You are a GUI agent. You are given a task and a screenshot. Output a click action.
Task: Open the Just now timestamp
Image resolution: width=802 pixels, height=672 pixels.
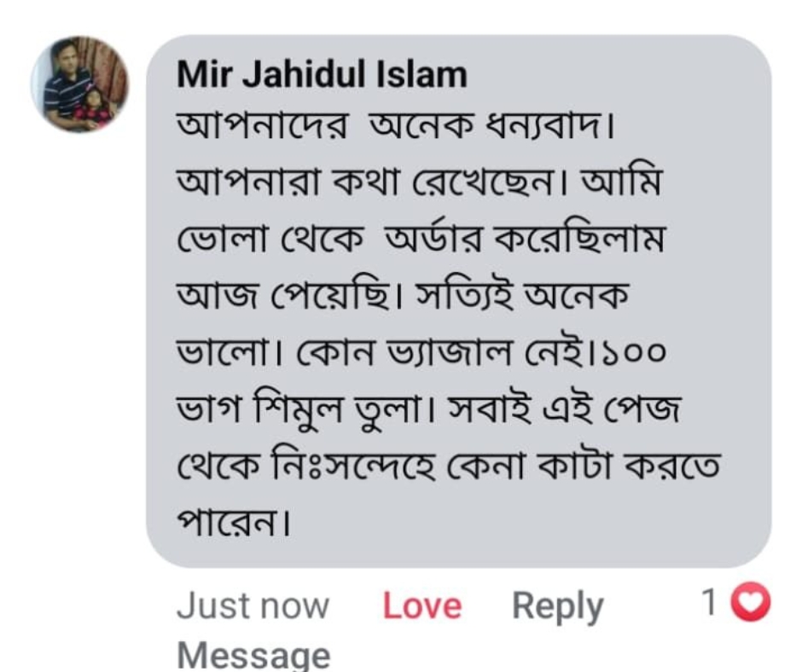coord(252,606)
